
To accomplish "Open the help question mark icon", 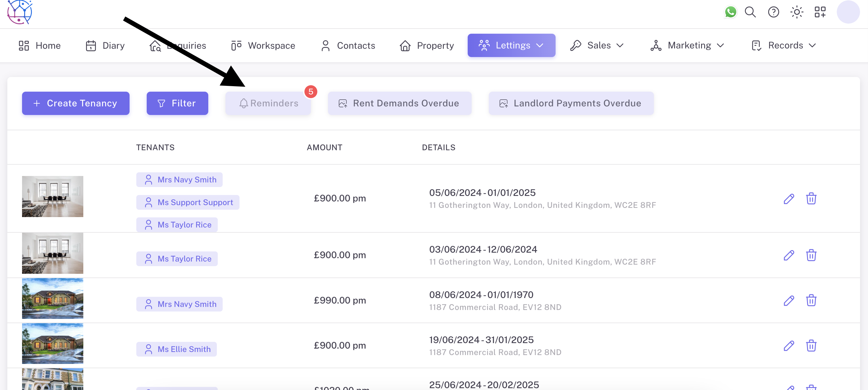I will point(773,12).
